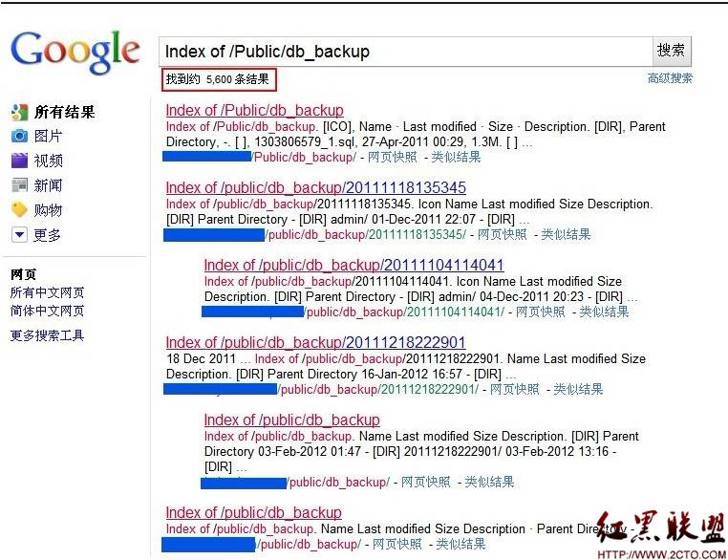
Task: Open result title Index of /Public/db_backup (first)
Action: (254, 110)
